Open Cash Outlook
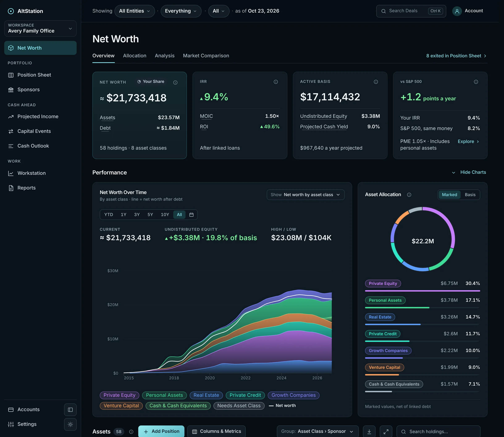 click(x=40, y=146)
